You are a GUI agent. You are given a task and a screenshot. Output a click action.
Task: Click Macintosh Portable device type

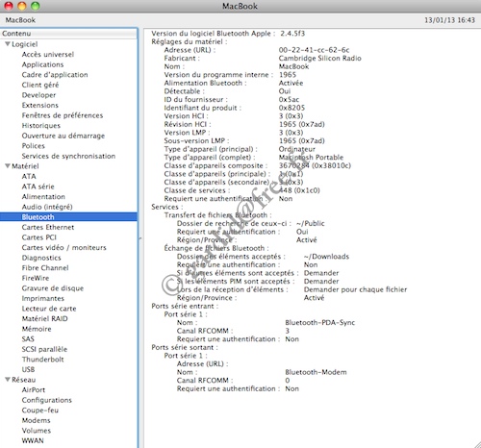point(311,158)
